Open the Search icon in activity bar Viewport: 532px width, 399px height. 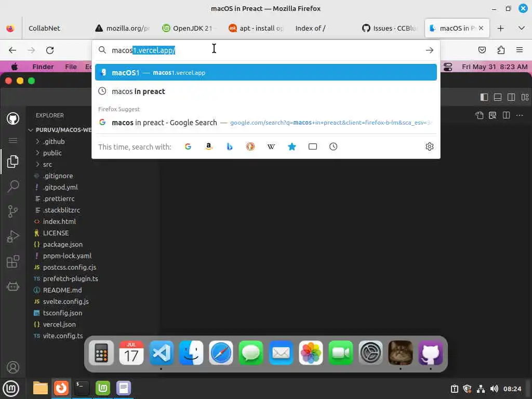point(13,186)
